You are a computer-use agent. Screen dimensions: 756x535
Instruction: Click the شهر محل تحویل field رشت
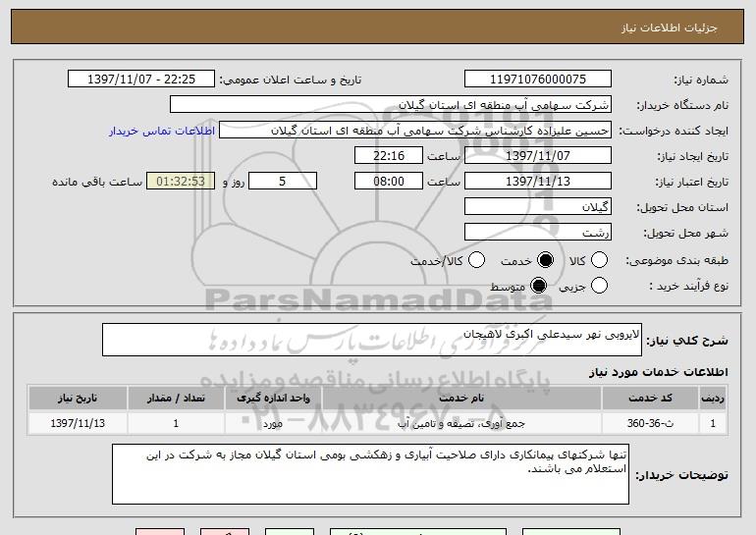(538, 233)
